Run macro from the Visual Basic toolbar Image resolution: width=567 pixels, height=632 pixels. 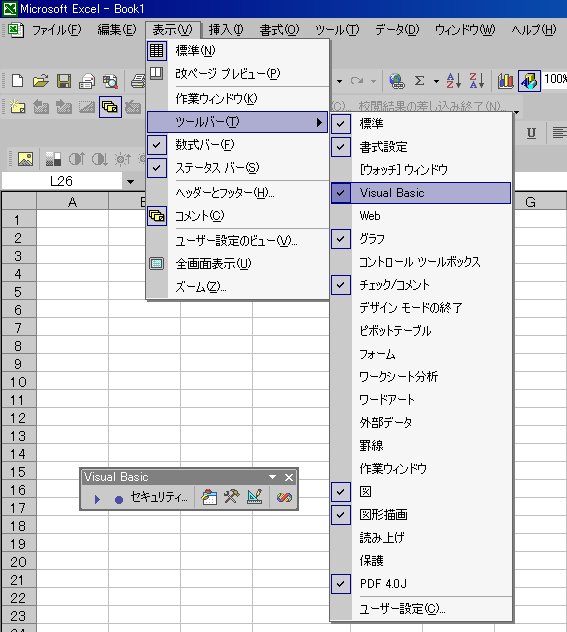[97, 499]
